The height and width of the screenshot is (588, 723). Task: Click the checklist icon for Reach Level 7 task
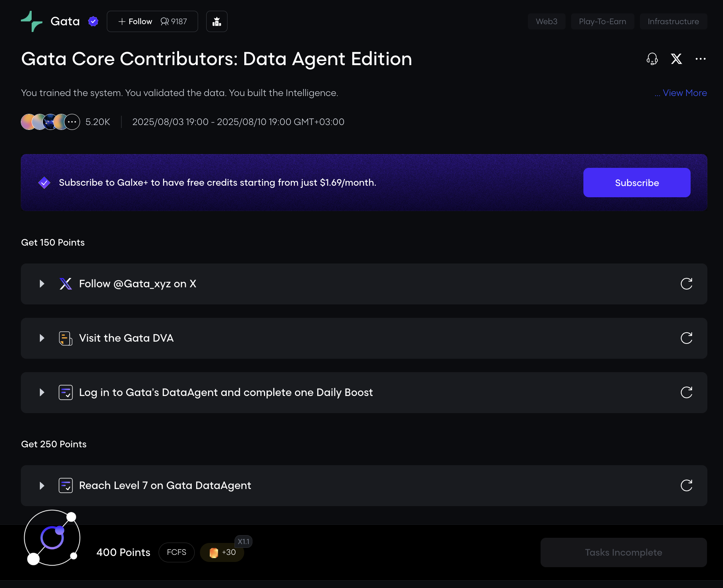[66, 486]
